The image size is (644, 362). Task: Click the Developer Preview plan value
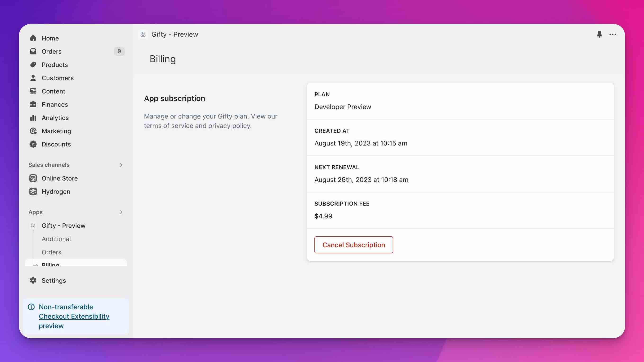[343, 107]
